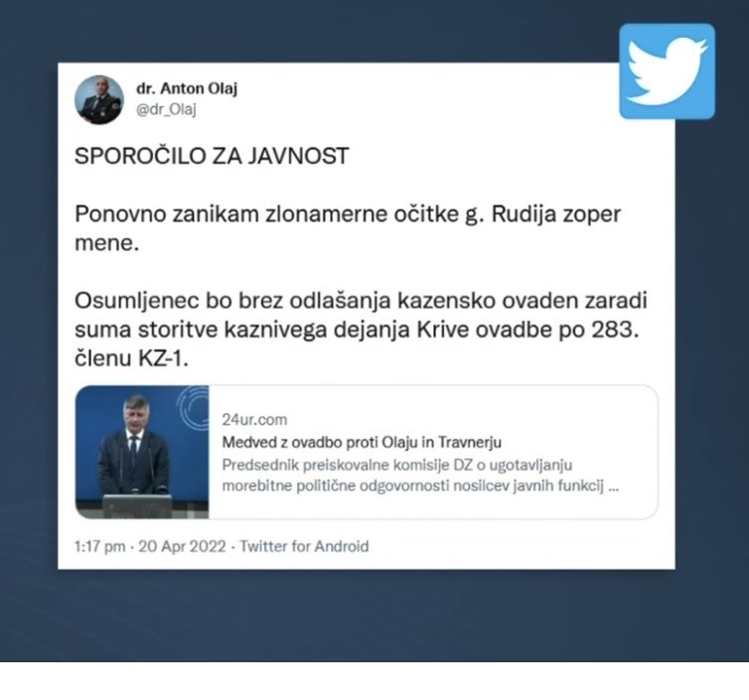
Task: Open the 24ur.com link card thumbnail
Action: tap(142, 452)
